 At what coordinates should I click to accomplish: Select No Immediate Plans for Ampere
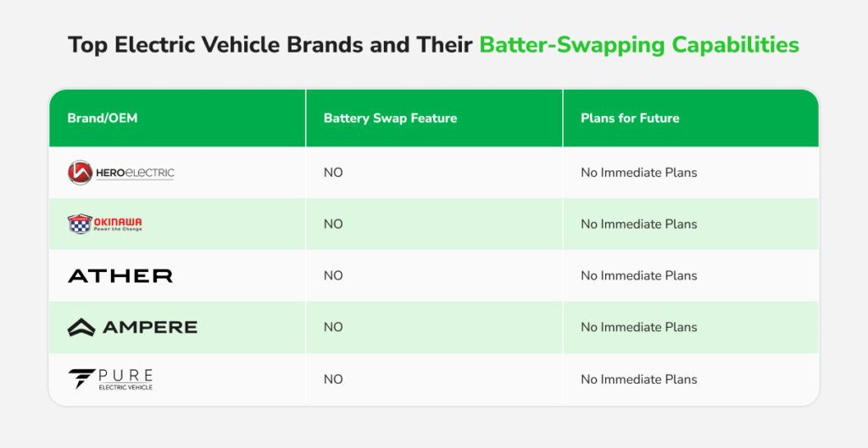[x=638, y=328]
